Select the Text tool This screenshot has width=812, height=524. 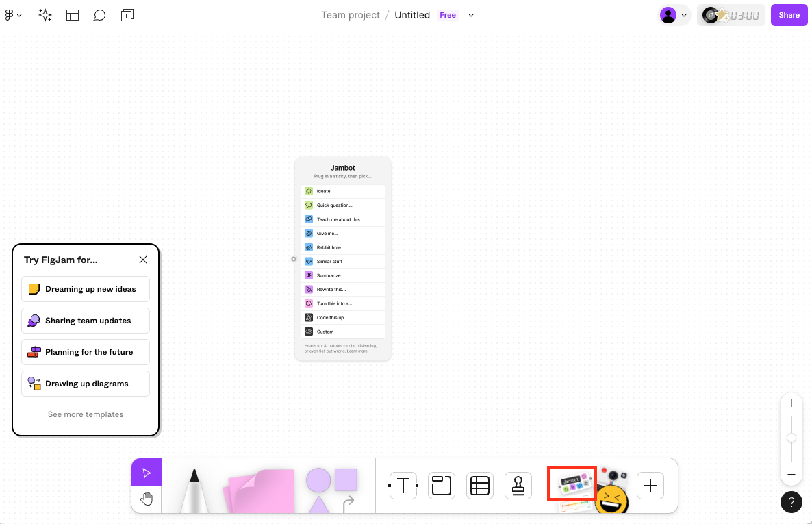point(403,486)
